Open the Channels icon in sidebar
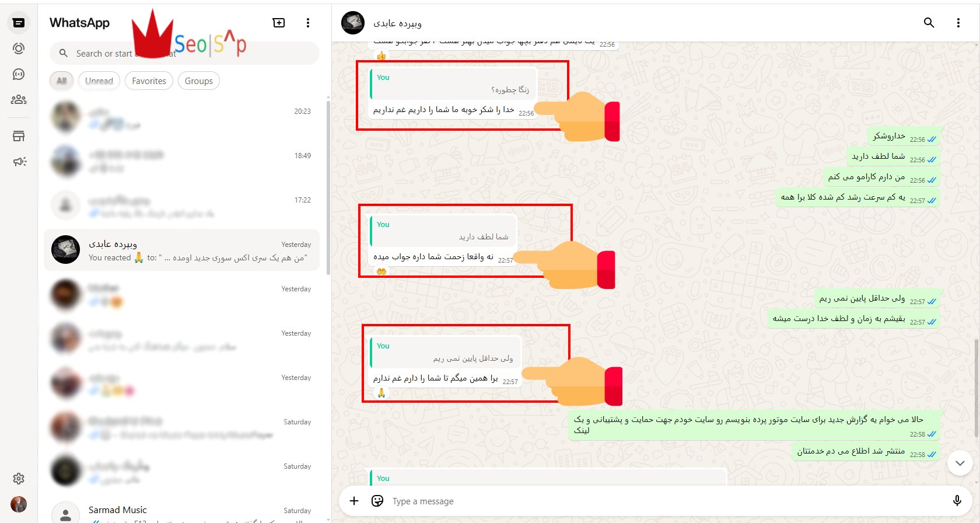 click(x=19, y=74)
